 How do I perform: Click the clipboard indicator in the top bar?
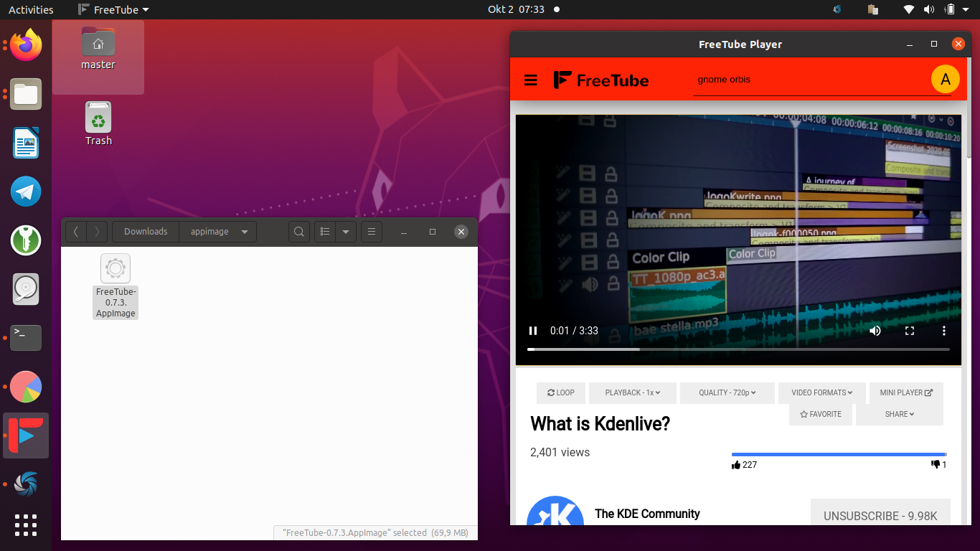(x=873, y=9)
